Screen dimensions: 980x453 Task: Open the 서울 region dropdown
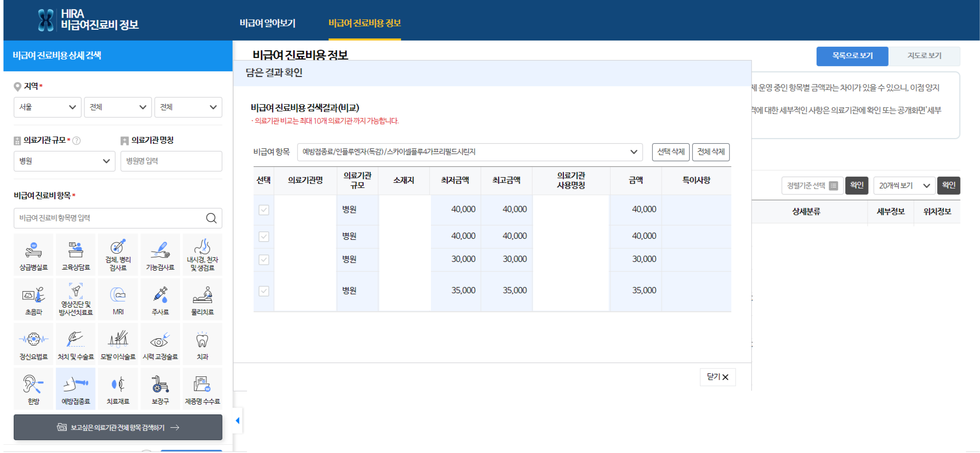coord(48,107)
